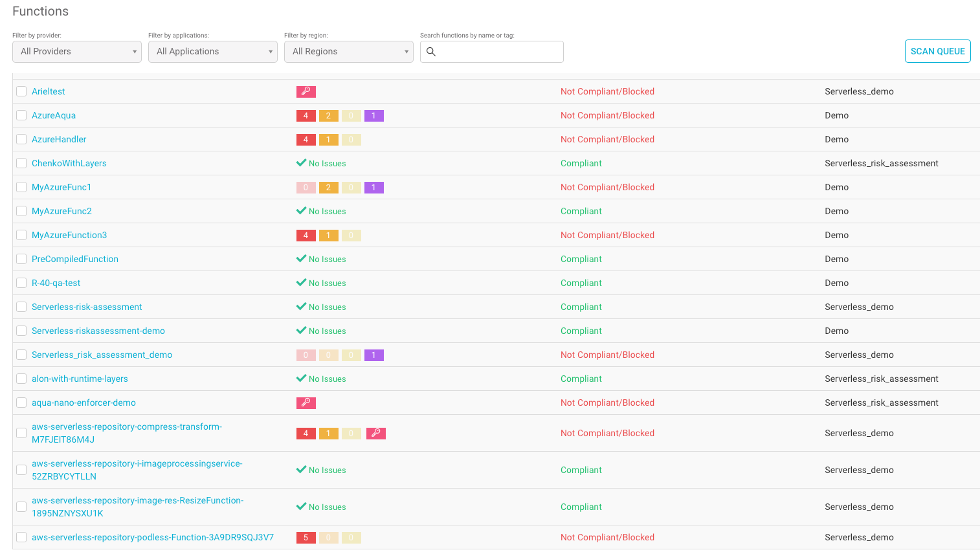Click Compliant status for R-40-qa-test
This screenshot has height=552, width=980.
tap(581, 283)
